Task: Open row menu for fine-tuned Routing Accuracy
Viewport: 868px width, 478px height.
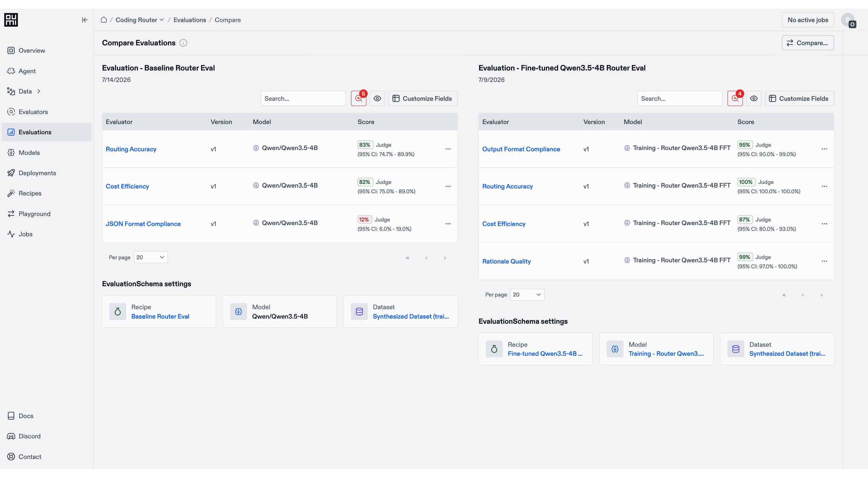Action: pos(824,186)
